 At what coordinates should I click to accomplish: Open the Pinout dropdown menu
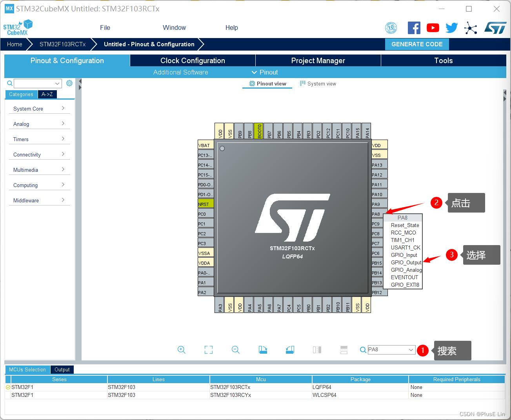point(265,72)
